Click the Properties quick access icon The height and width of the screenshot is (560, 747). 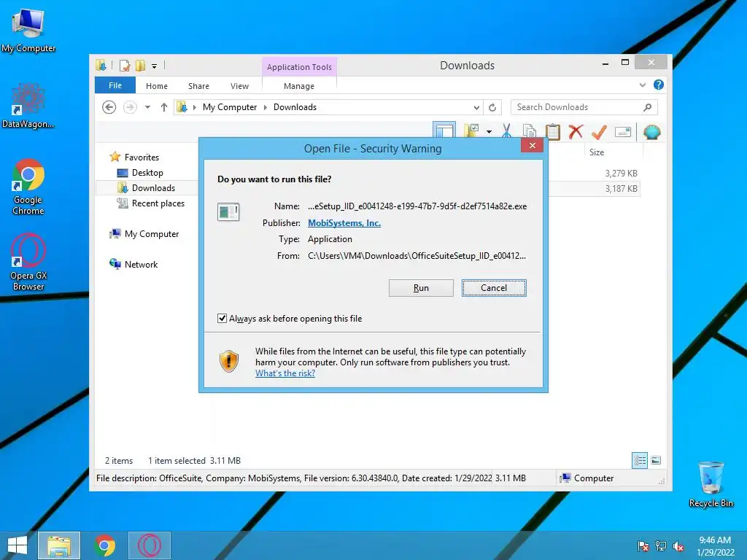[x=125, y=65]
